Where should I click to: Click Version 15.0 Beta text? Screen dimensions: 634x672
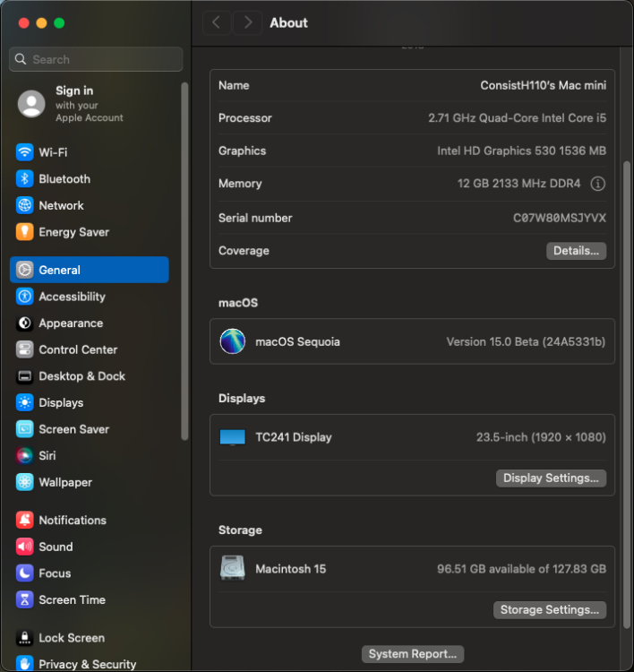526,341
